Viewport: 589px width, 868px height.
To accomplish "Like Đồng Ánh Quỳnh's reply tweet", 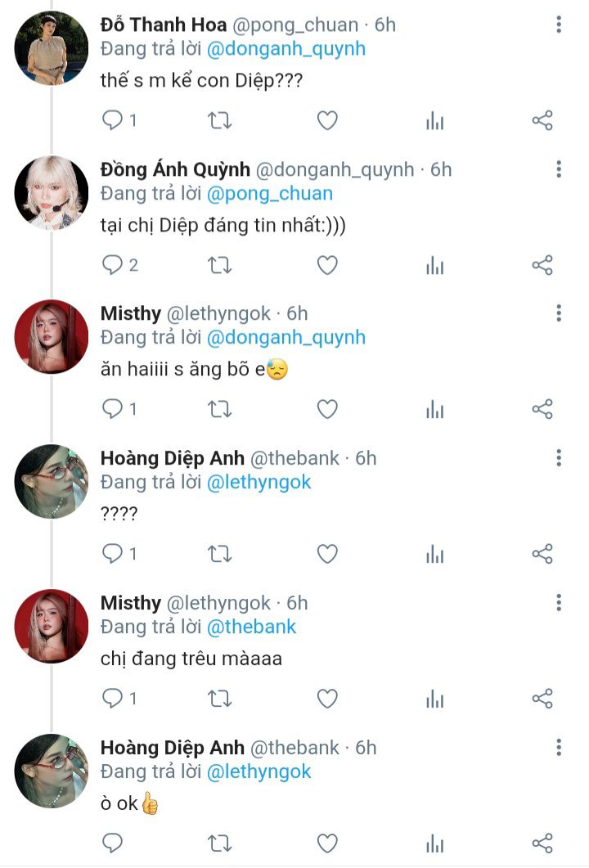I will [327, 265].
